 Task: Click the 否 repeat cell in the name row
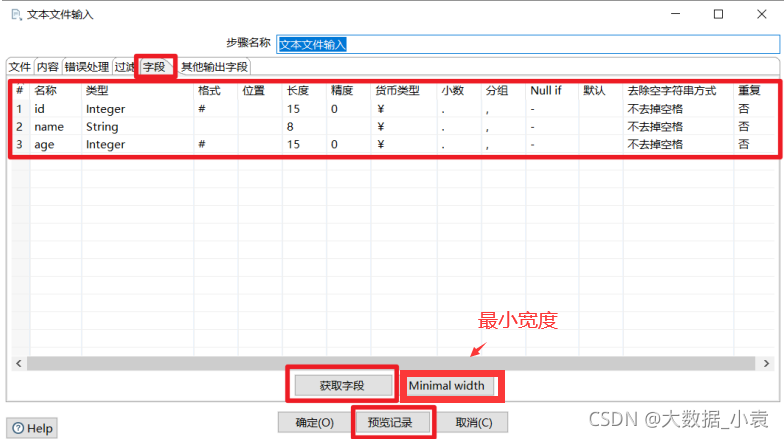point(754,126)
